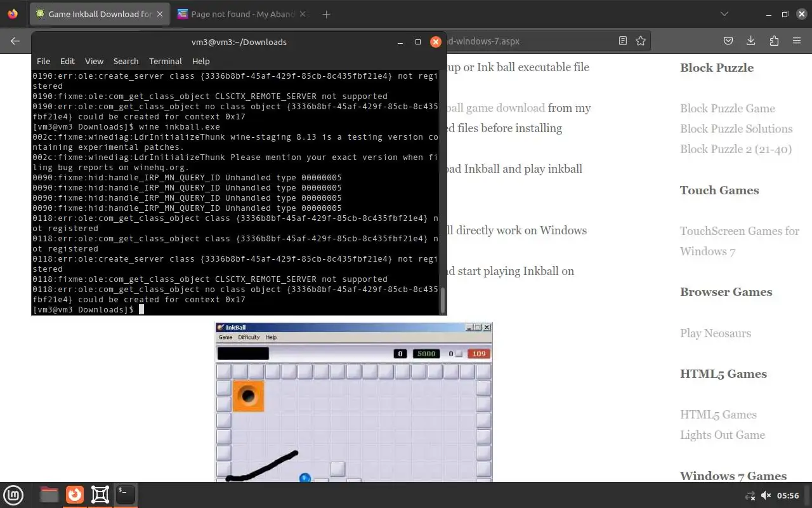Restore down the Firefox window
The height and width of the screenshot is (508, 812).
click(x=785, y=14)
